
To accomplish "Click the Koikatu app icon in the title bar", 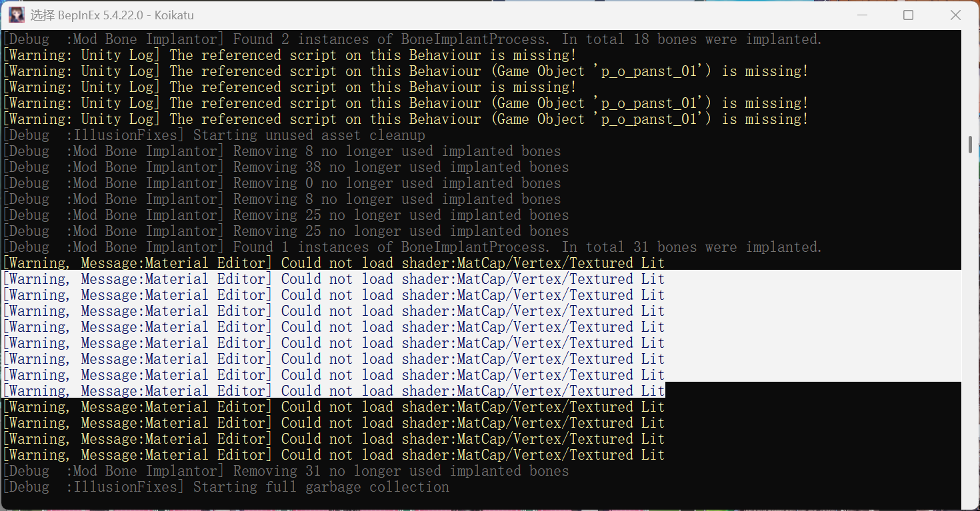I will [x=17, y=15].
